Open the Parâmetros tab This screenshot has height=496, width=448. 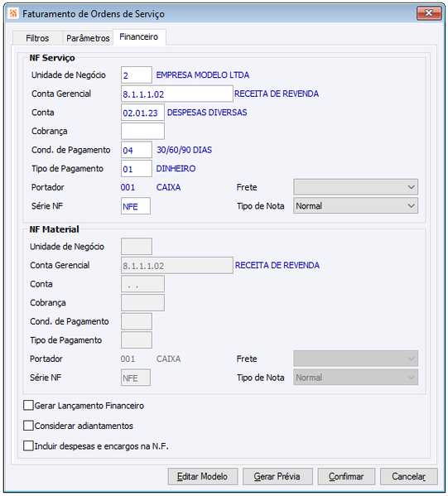pos(88,38)
